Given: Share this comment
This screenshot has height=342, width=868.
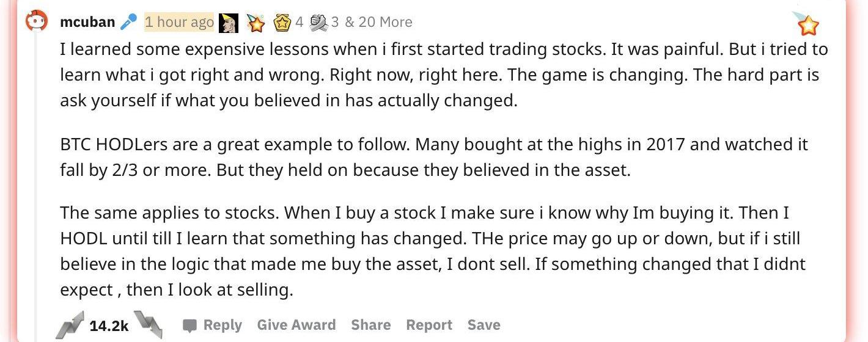Looking at the screenshot, I should coord(370,325).
